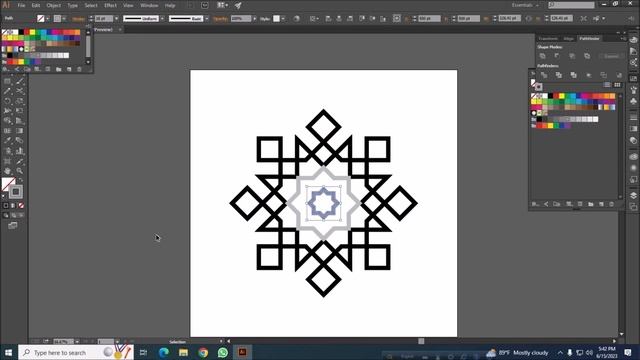The width and height of the screenshot is (640, 360).
Task: Switch to the Transform panel tab
Action: (548, 38)
